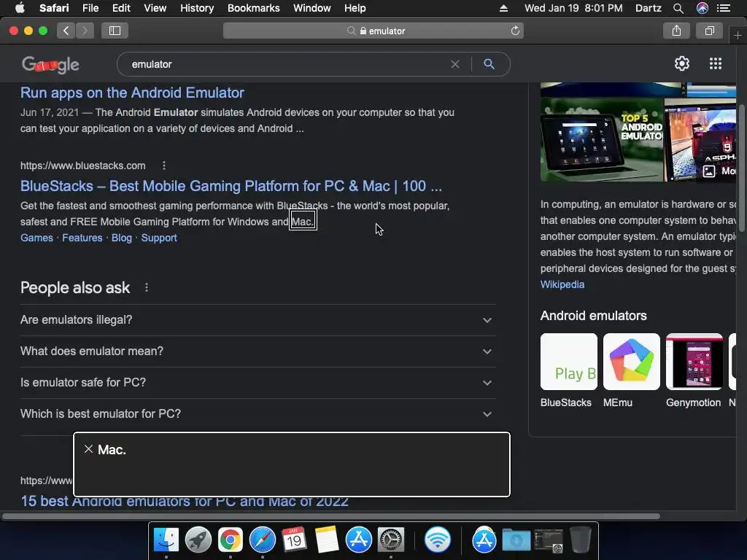This screenshot has height=560, width=747.
Task: Open the Wikipedia link in the knowledge panel
Action: pos(562,284)
